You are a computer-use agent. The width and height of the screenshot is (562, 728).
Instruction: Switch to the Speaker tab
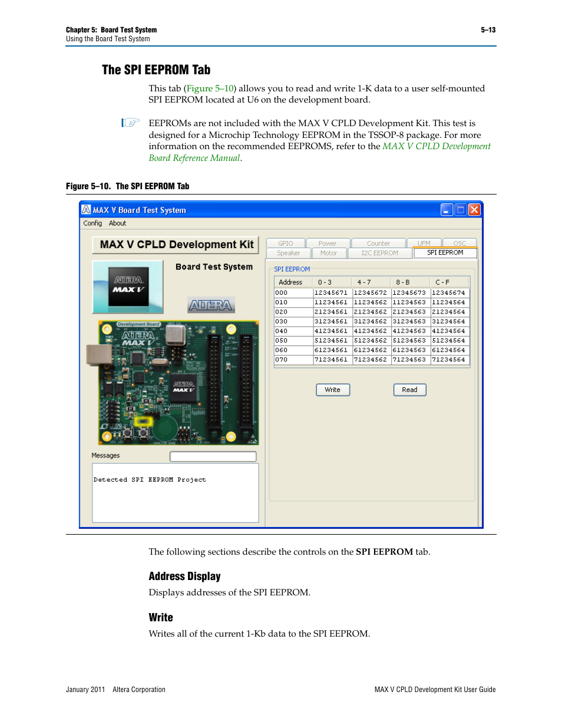pyautogui.click(x=289, y=253)
